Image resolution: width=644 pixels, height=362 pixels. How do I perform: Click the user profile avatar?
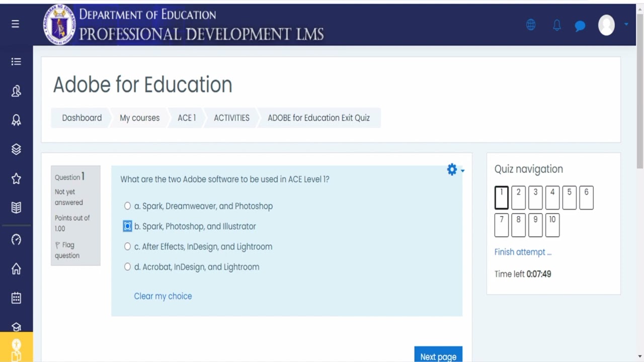pos(606,25)
